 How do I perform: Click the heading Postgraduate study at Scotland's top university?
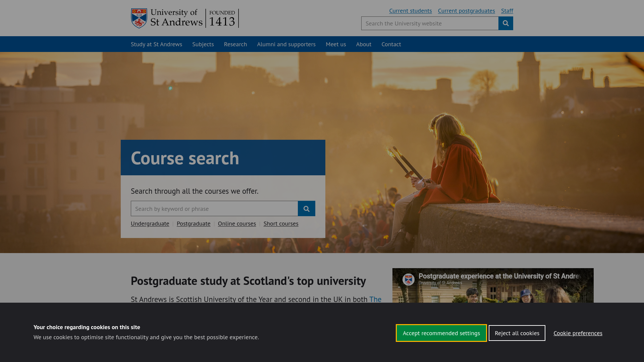(248, 281)
